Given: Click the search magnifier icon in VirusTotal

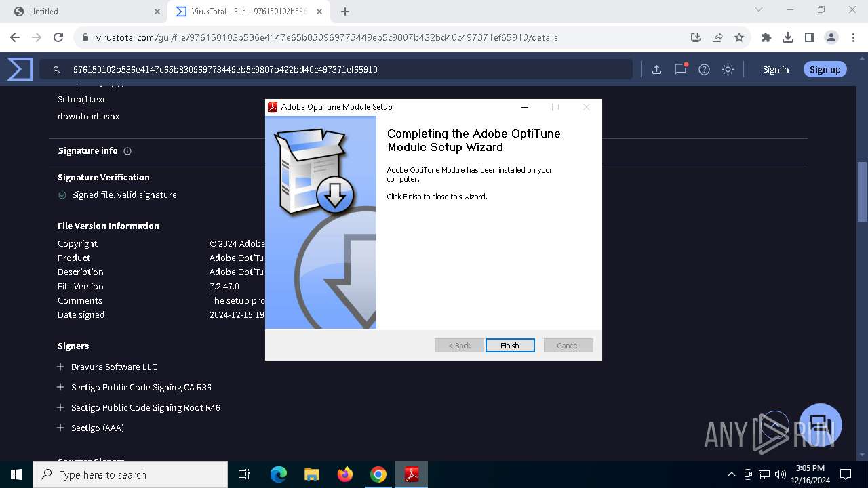Looking at the screenshot, I should [x=57, y=69].
